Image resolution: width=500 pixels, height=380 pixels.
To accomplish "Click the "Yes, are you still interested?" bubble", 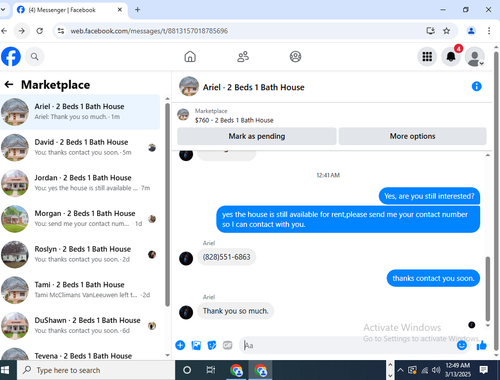I will [x=429, y=196].
